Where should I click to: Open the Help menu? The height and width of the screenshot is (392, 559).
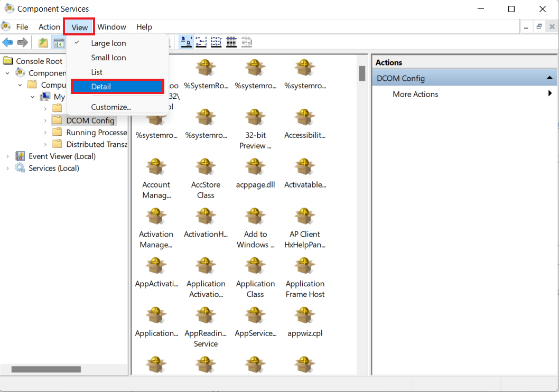tap(144, 27)
